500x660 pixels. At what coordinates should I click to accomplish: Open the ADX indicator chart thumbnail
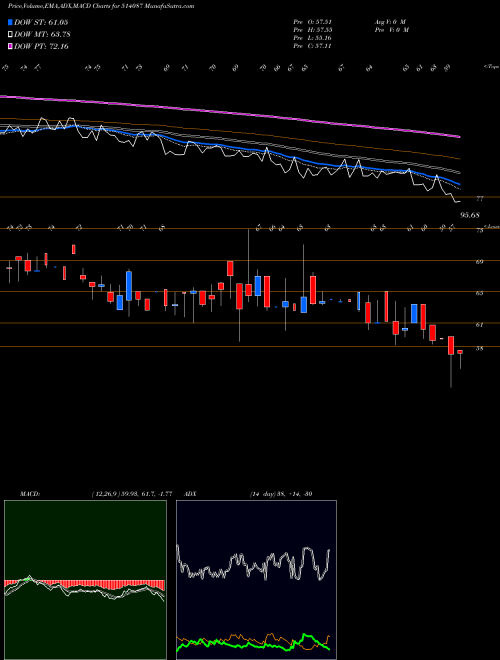pyautogui.click(x=256, y=580)
